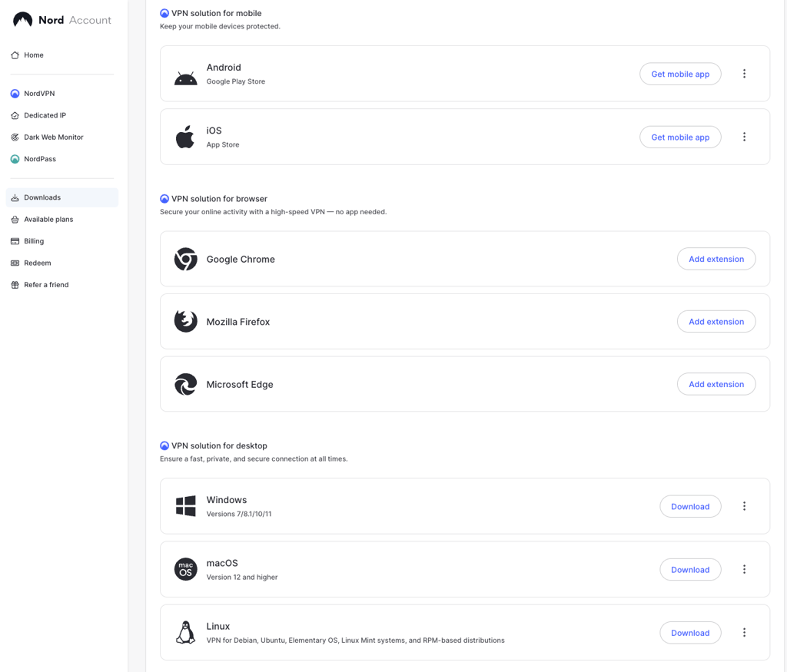Click the Google Chrome logo icon
787x672 pixels.
(186, 259)
